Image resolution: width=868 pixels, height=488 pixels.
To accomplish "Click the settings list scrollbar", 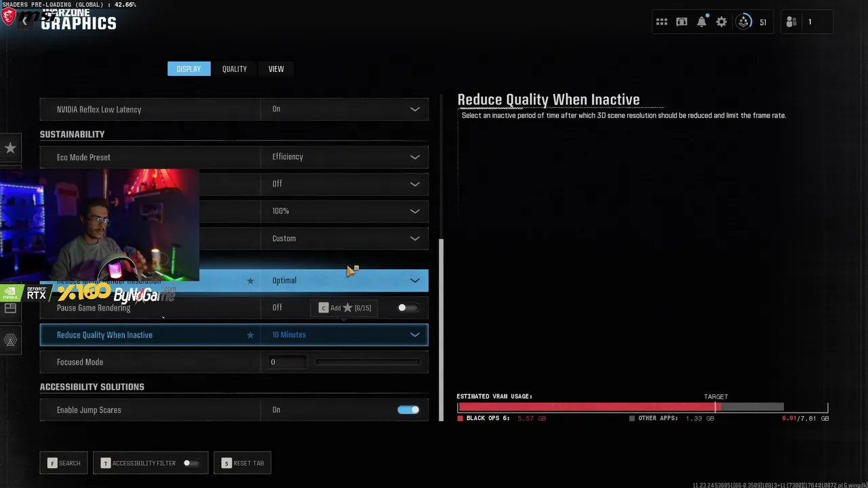I will (442, 330).
